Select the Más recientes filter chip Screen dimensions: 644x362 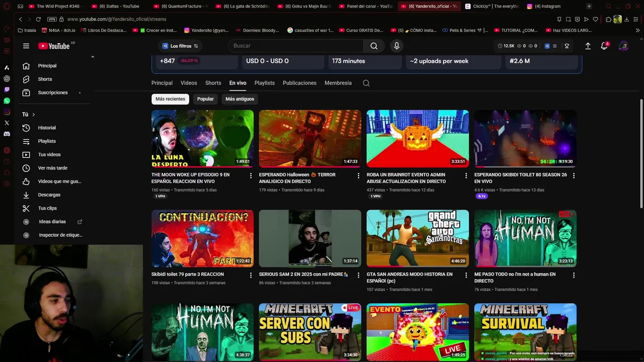[x=170, y=99]
